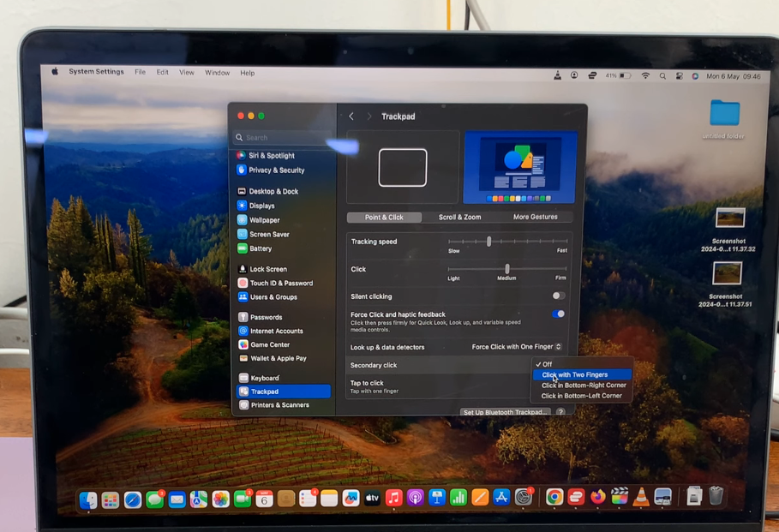Go to Game Center settings

click(270, 344)
